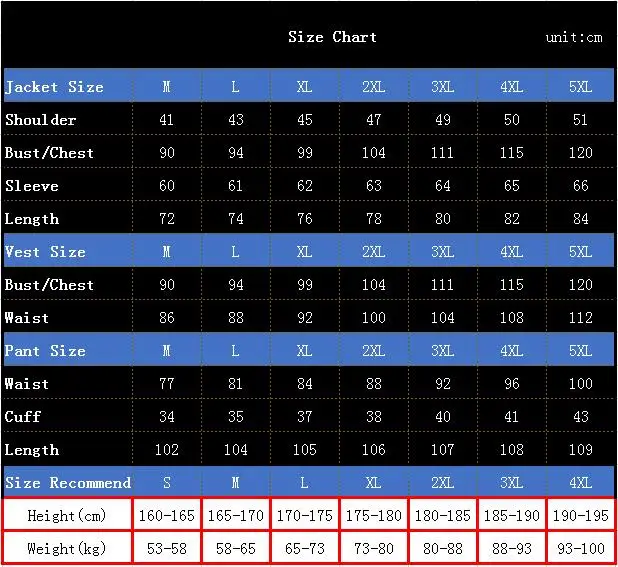Screen dimensions: 618x567
Task: Click "XL" in the Pant Size row
Action: click(304, 350)
